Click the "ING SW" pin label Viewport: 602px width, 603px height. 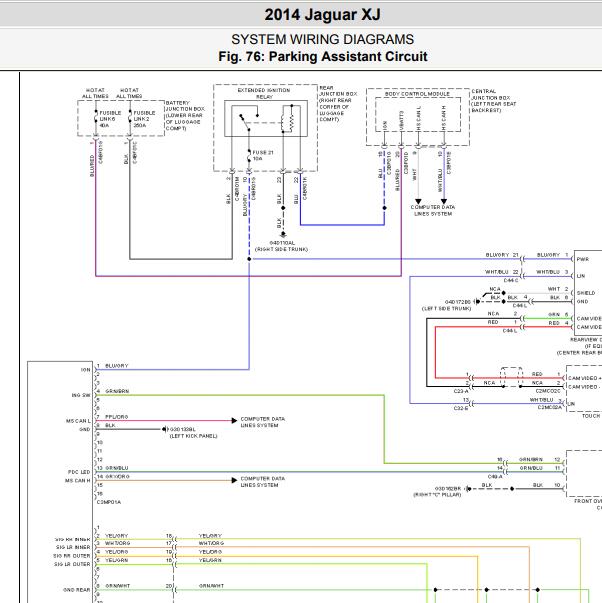point(81,395)
